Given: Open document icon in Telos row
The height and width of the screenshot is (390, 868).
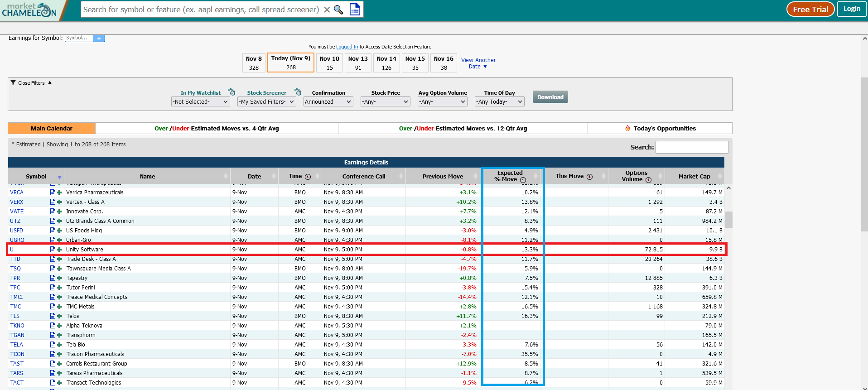Looking at the screenshot, I should pos(53,316).
